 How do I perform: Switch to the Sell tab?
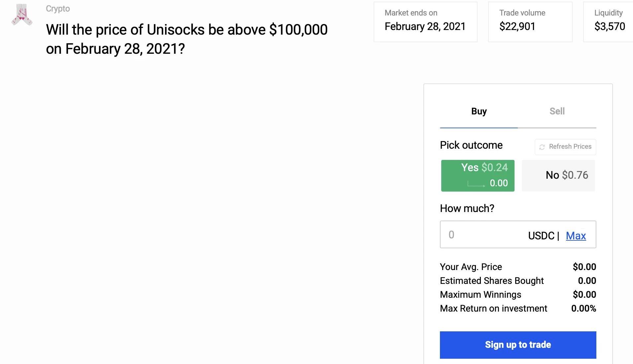[x=557, y=111]
